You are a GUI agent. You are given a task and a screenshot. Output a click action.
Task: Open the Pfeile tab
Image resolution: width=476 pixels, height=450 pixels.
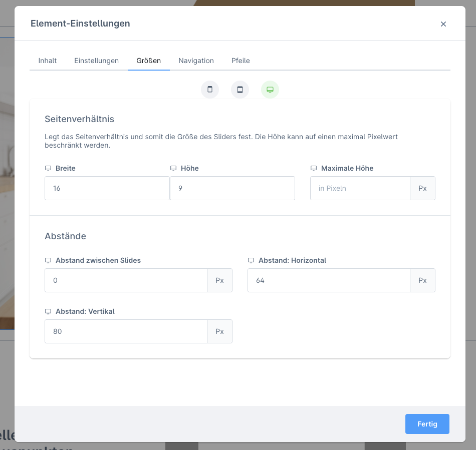[x=241, y=61]
